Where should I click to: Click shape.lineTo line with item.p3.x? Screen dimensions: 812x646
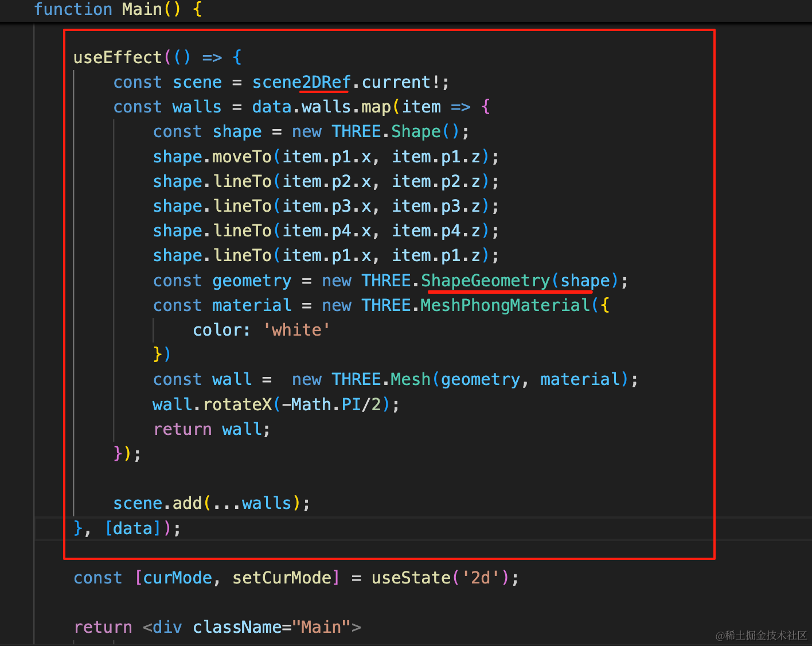pos(326,206)
